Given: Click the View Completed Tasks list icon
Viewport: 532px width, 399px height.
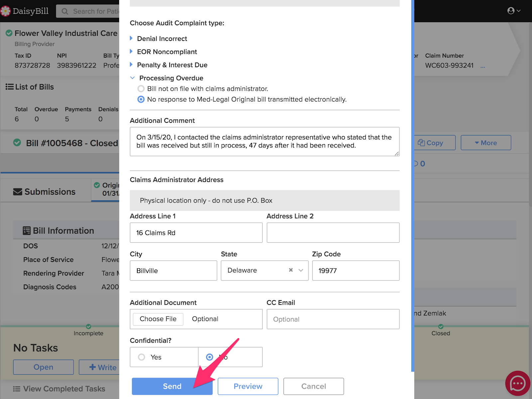Looking at the screenshot, I should point(17,389).
